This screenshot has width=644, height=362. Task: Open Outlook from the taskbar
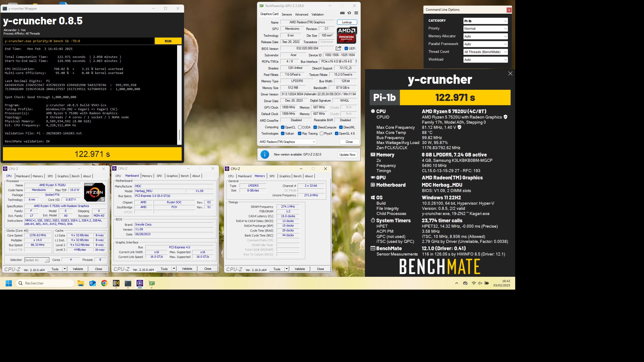click(x=93, y=283)
